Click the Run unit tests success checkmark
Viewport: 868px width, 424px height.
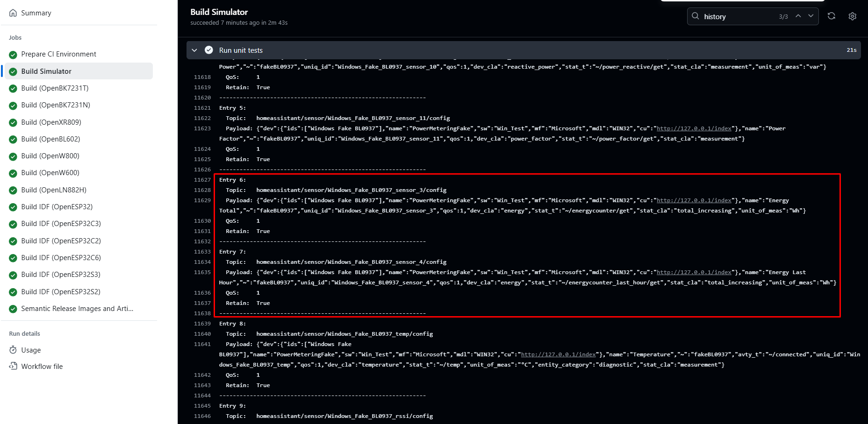click(x=209, y=50)
